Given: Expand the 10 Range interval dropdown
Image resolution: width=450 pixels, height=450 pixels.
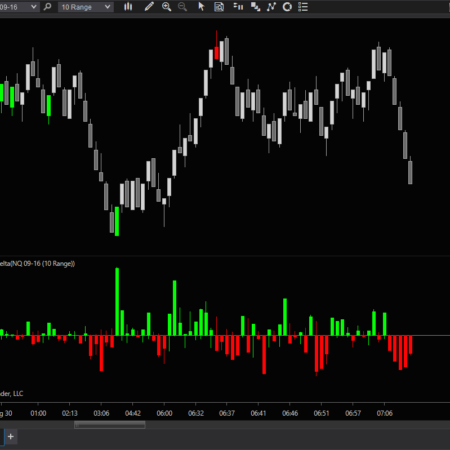Looking at the screenshot, I should click(107, 7).
